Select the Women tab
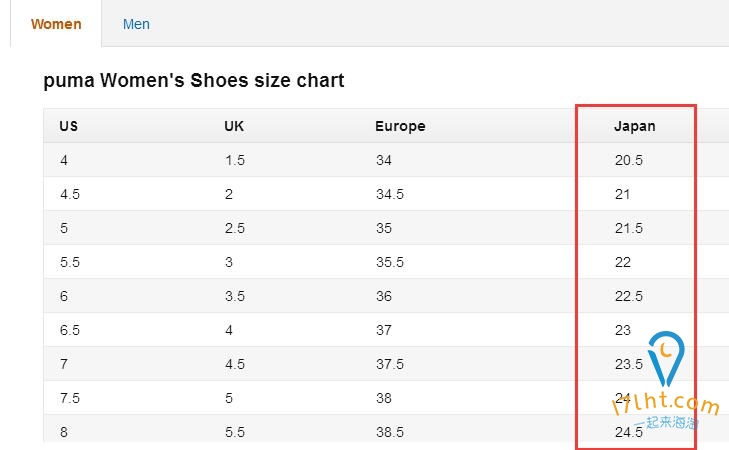This screenshot has height=450, width=729. coord(56,24)
